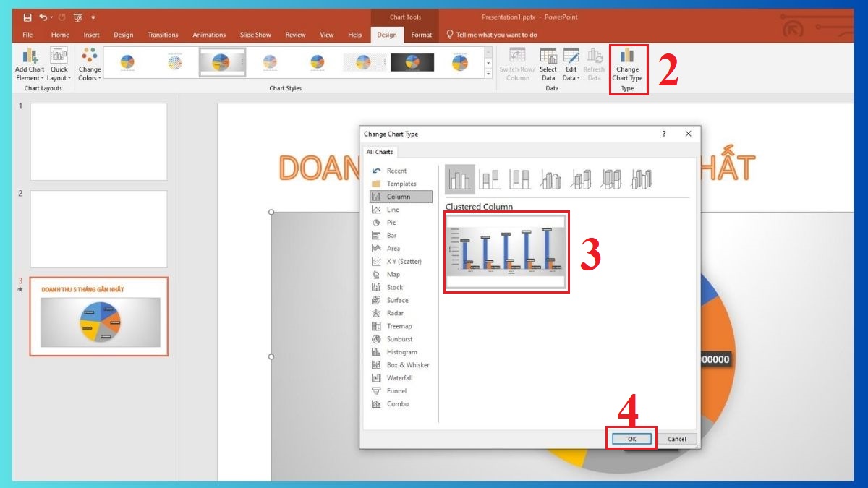Choose the Pie chart category
Image resolution: width=868 pixels, height=488 pixels.
click(x=390, y=222)
